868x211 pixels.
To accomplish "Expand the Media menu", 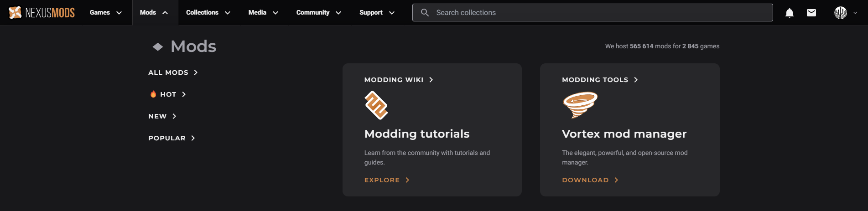I will pyautogui.click(x=263, y=13).
